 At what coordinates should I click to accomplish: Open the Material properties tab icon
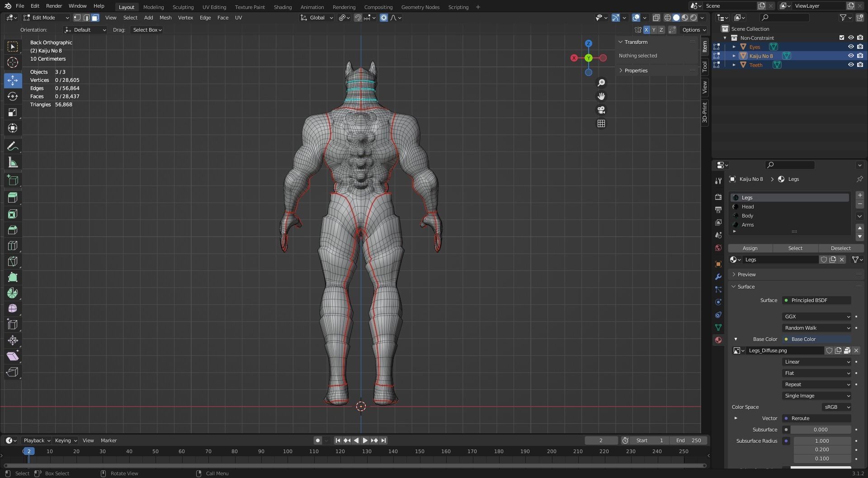(718, 340)
